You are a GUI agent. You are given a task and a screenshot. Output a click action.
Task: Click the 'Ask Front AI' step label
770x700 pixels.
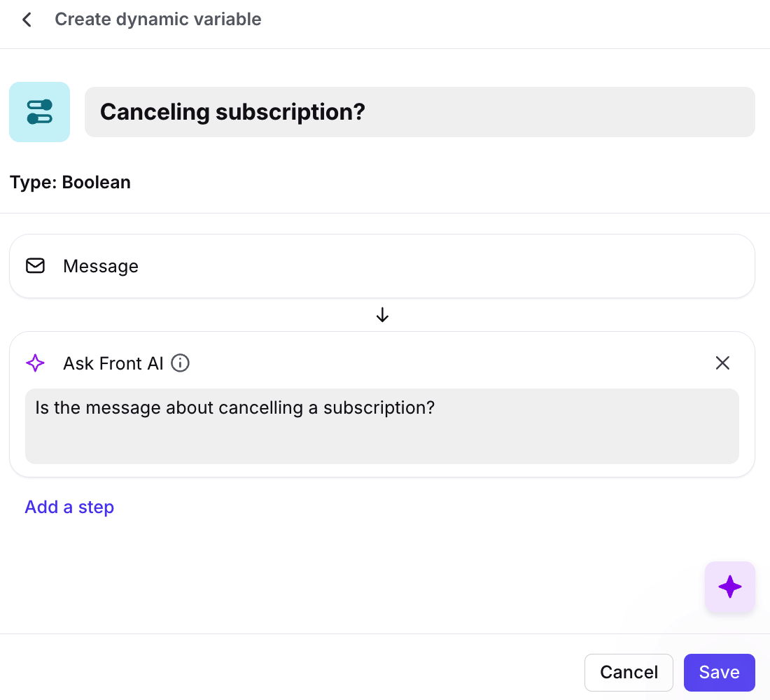click(x=113, y=363)
